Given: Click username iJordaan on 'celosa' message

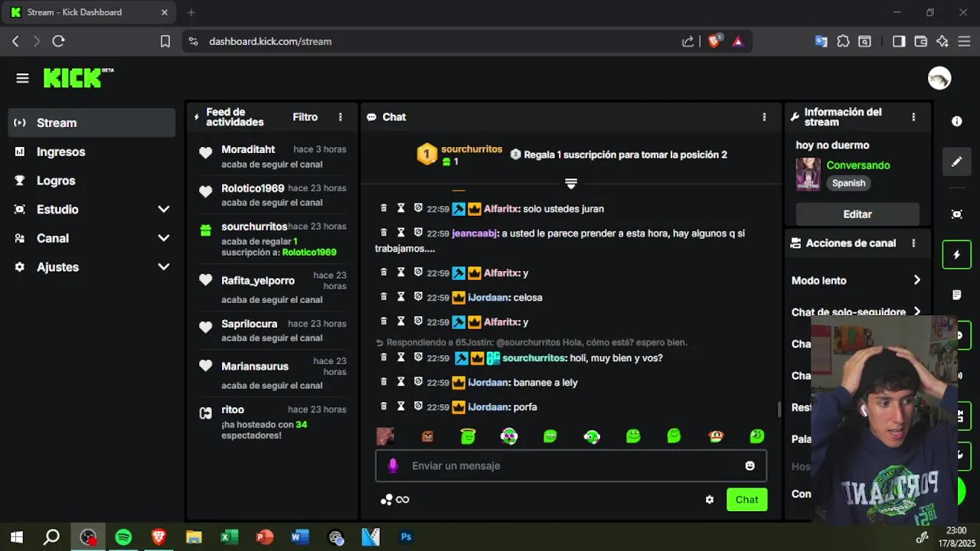Looking at the screenshot, I should pos(488,298).
